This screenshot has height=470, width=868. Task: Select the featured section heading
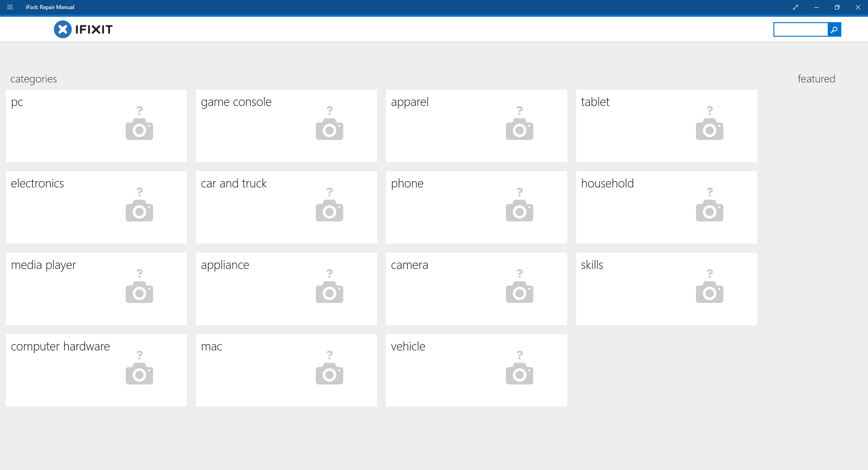coord(816,78)
